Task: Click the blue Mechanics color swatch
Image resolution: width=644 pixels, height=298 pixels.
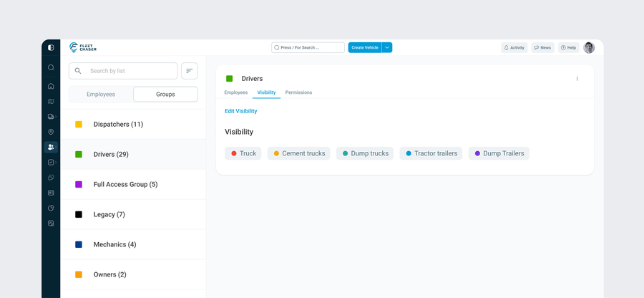Action: pos(79,244)
